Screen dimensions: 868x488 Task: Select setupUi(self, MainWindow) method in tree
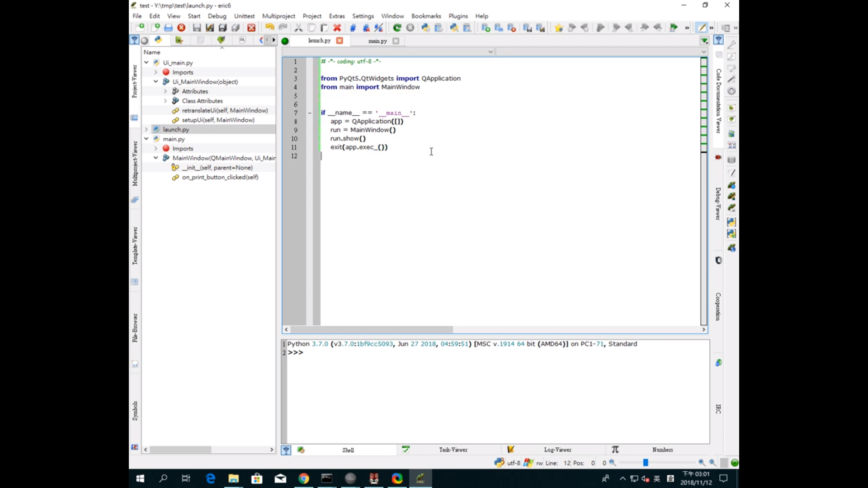(218, 120)
